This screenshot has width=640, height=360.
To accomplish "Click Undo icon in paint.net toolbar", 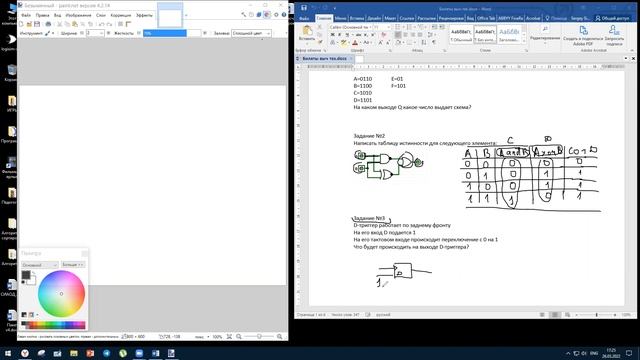I will click(x=102, y=24).
